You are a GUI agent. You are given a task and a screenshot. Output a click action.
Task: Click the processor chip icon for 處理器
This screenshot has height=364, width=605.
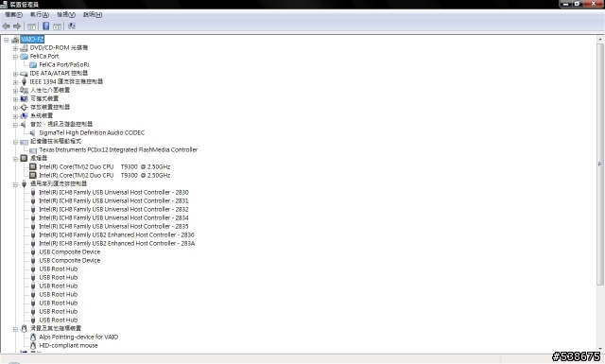(24, 158)
